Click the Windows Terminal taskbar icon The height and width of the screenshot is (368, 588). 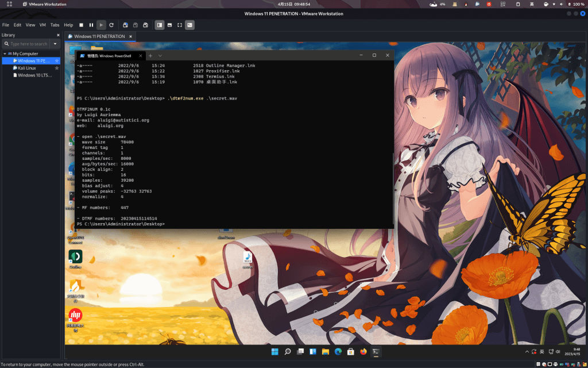click(x=376, y=351)
